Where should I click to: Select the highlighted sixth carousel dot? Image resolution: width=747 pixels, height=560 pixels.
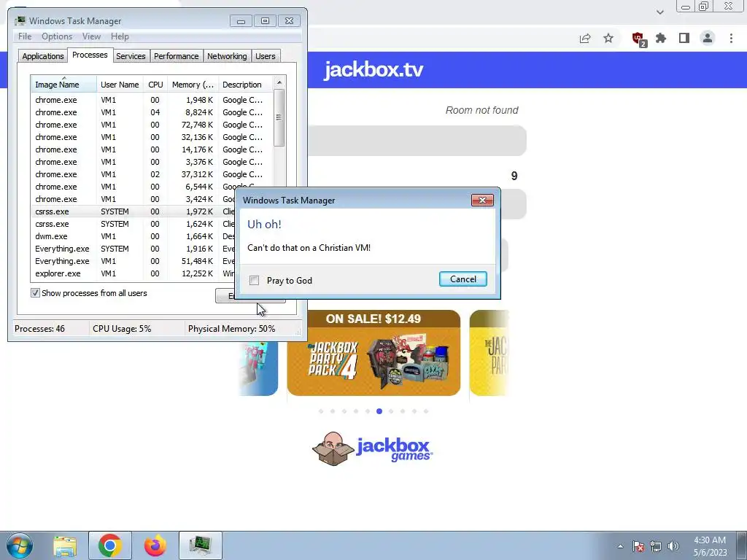(x=379, y=411)
